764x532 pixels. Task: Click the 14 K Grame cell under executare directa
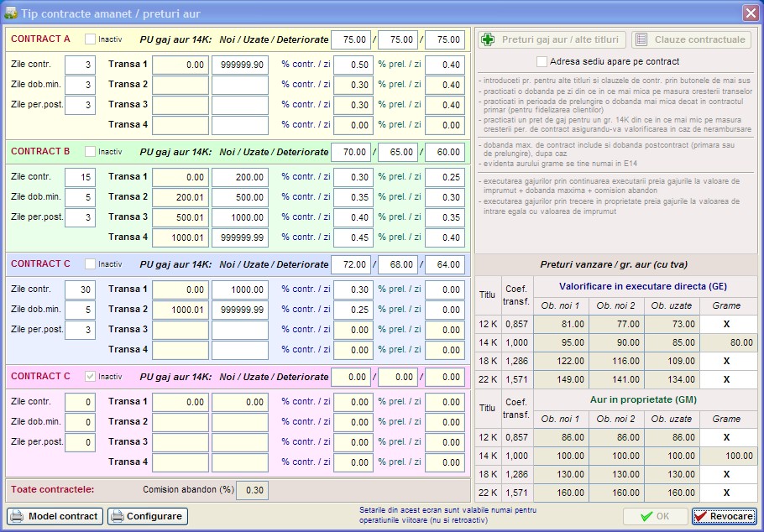(x=728, y=342)
